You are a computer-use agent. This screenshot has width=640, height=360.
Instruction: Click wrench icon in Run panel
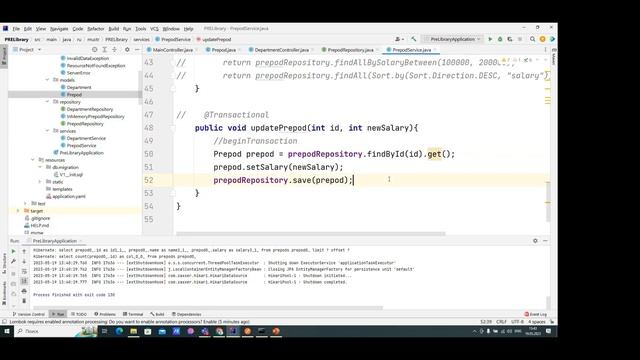click(x=13, y=261)
